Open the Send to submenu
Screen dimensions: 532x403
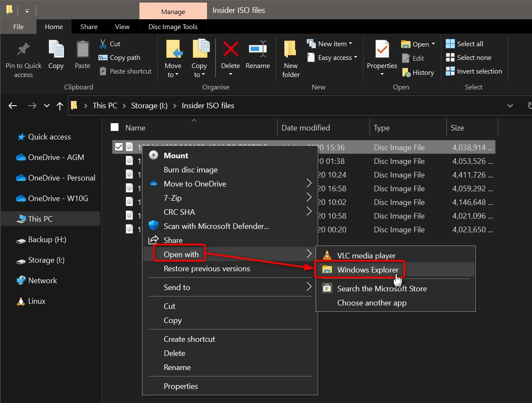pyautogui.click(x=230, y=287)
